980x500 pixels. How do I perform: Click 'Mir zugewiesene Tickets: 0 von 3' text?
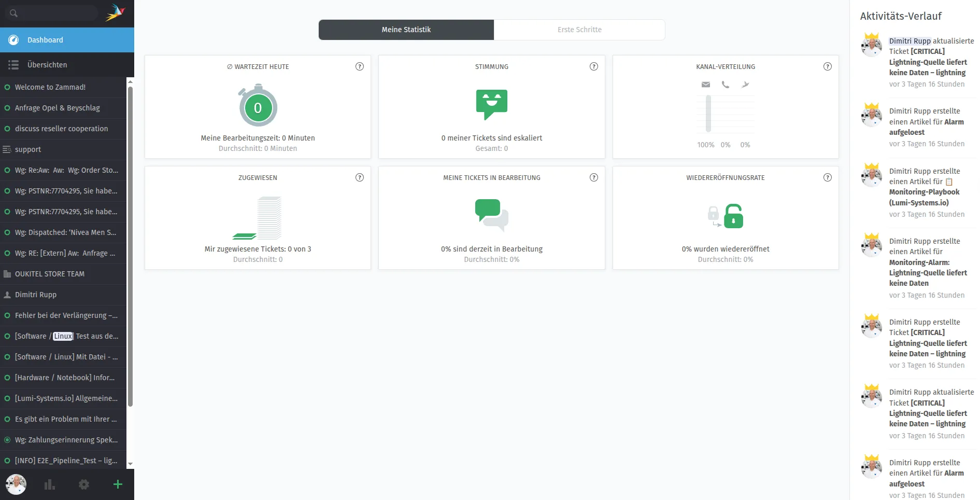point(258,249)
